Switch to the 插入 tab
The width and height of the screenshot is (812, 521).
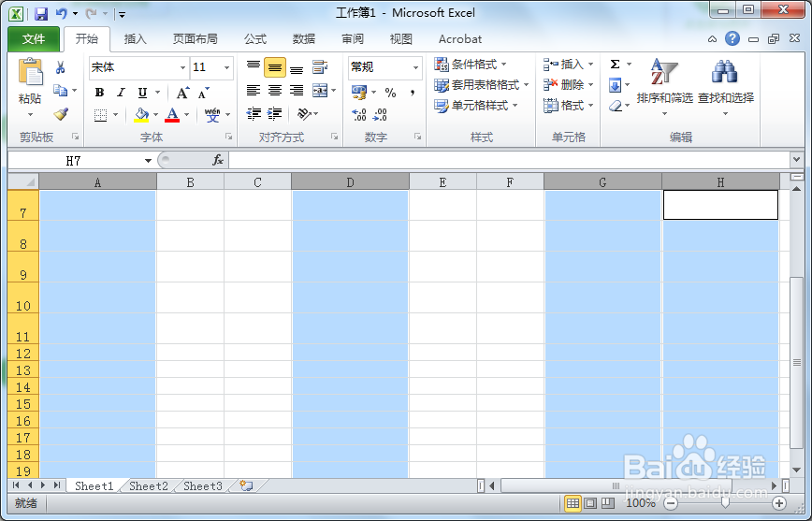click(136, 39)
